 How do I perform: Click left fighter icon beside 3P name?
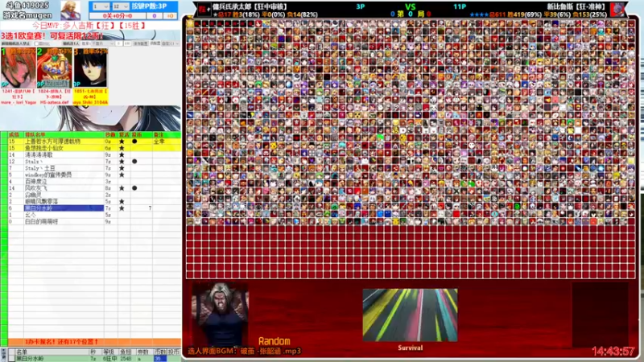point(204,9)
